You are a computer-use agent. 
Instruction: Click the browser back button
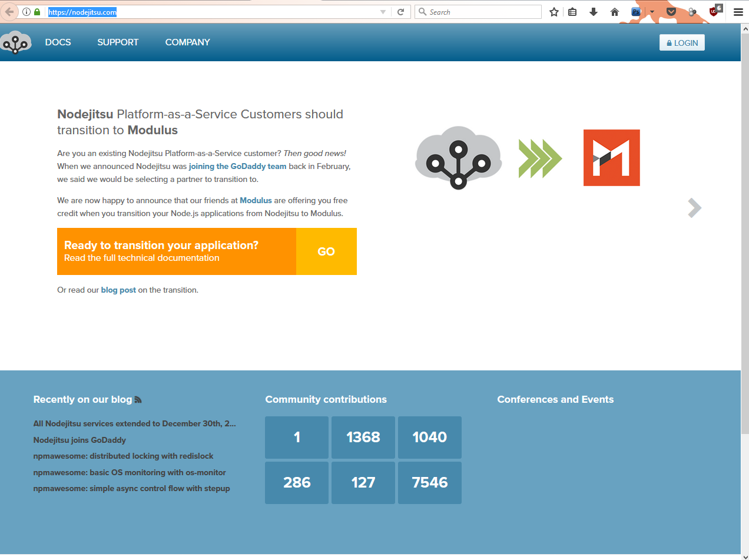click(x=9, y=12)
